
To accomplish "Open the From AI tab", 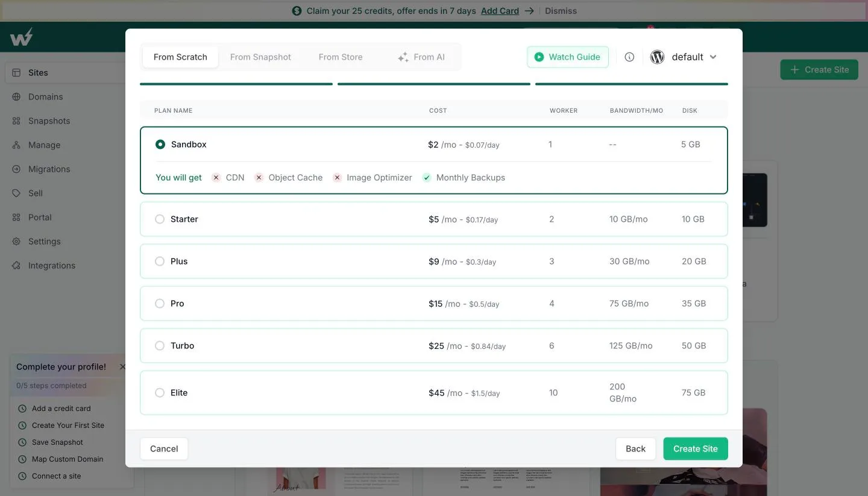I will click(x=421, y=57).
